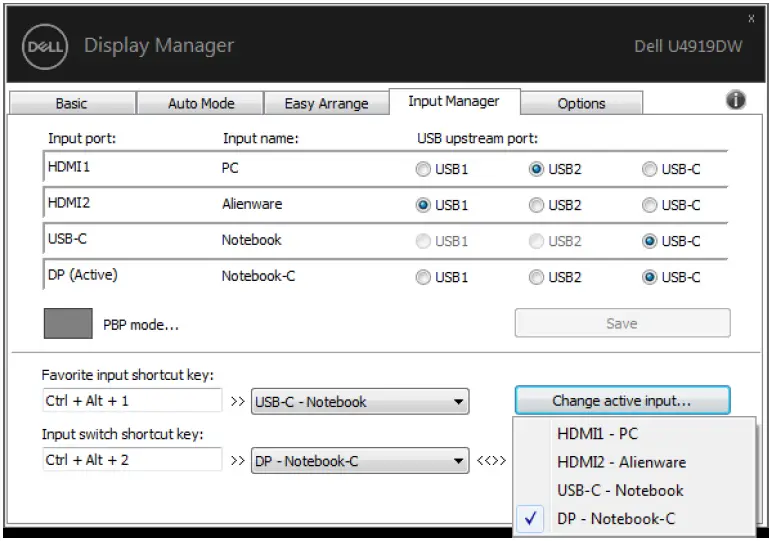
Task: Open the USB-C - Notebook favorite input dropdown
Action: (360, 402)
